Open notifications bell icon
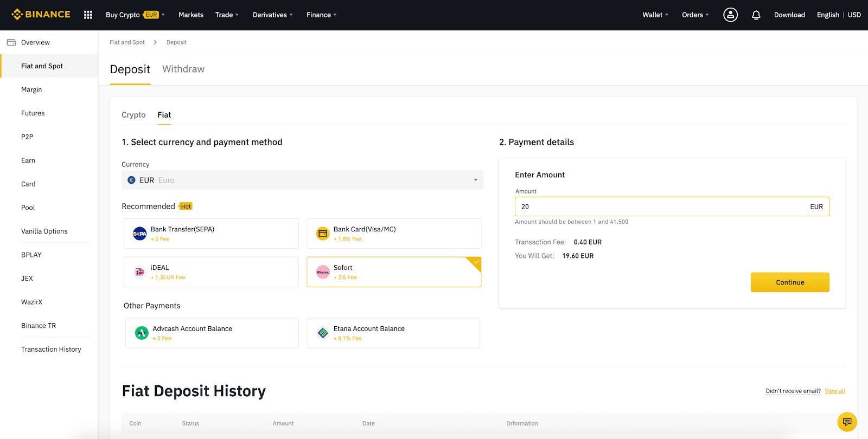868x439 pixels. tap(756, 15)
